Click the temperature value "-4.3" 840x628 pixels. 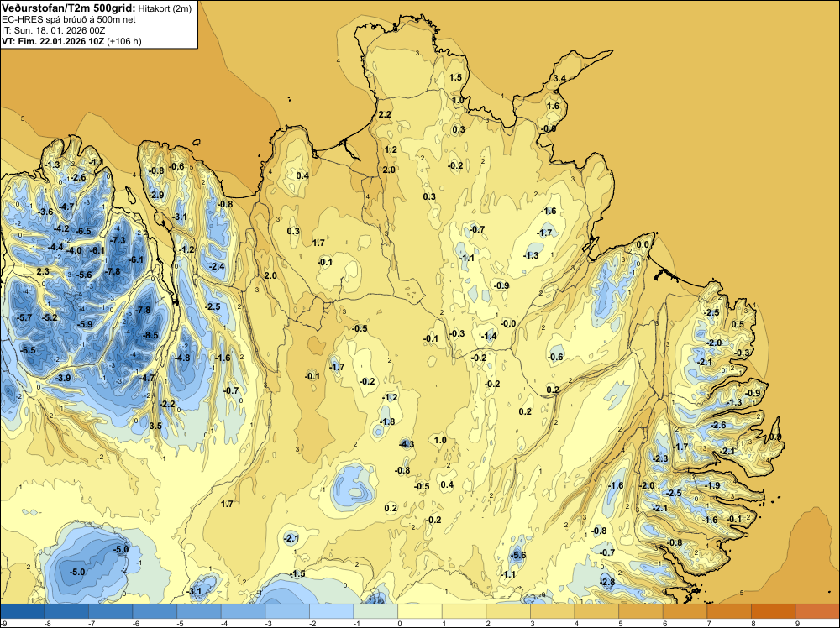pos(407,444)
